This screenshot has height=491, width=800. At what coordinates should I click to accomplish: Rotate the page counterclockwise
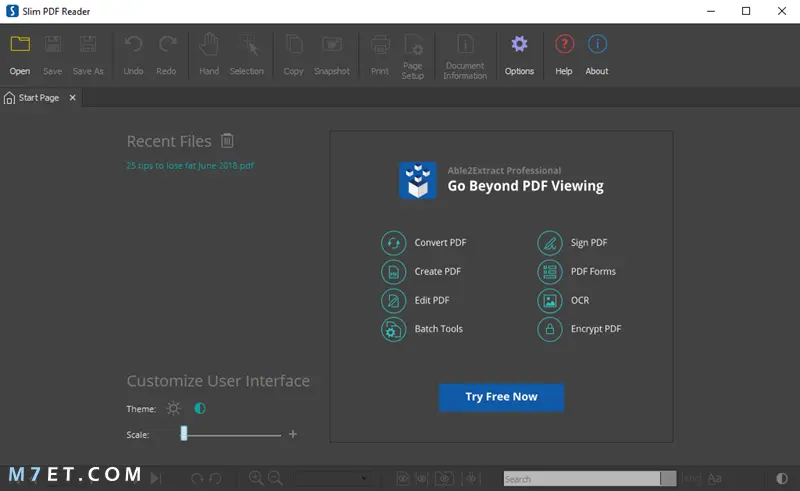(215, 479)
